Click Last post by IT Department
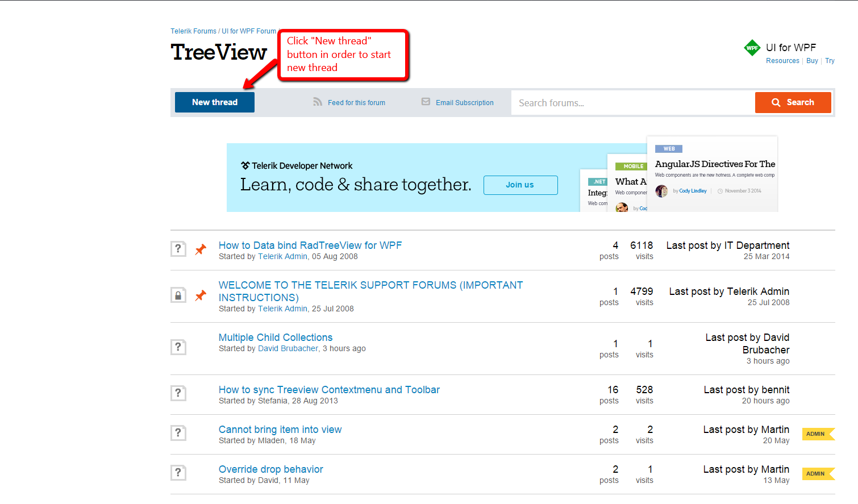 [x=728, y=245]
